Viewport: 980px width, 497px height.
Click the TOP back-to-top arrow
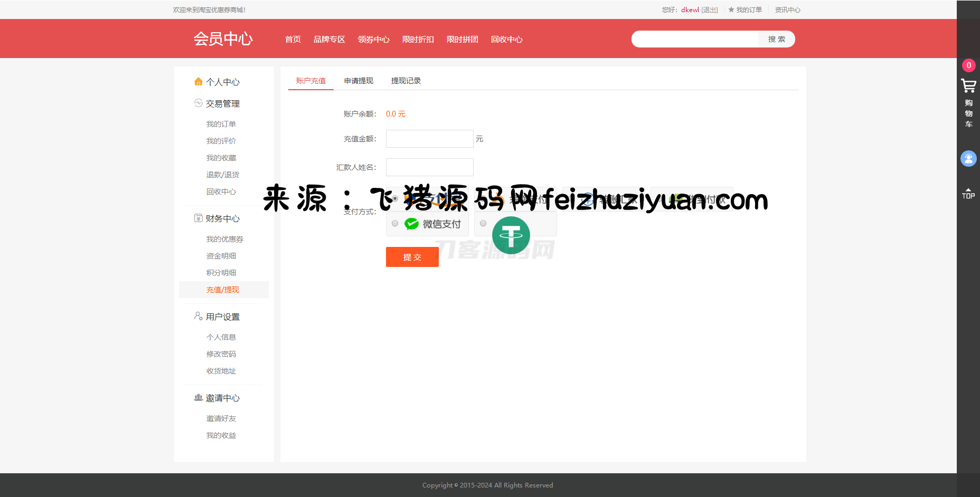[968, 193]
